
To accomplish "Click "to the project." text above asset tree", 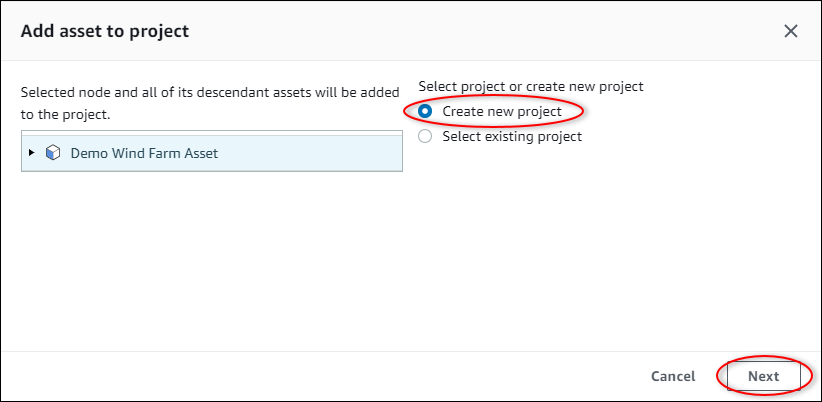I will tap(66, 113).
